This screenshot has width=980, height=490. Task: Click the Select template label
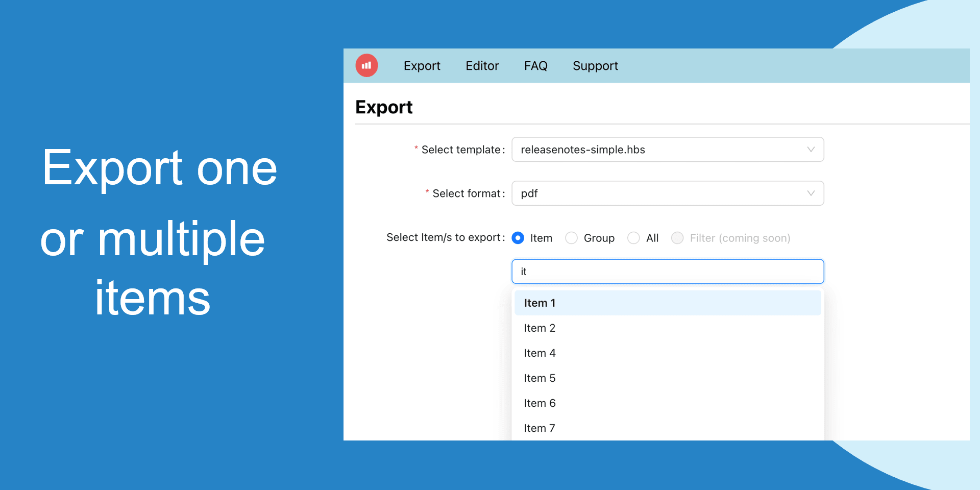pos(463,150)
